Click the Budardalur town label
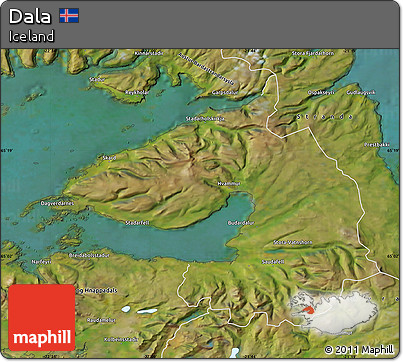403x362 pixels. [x=241, y=223]
